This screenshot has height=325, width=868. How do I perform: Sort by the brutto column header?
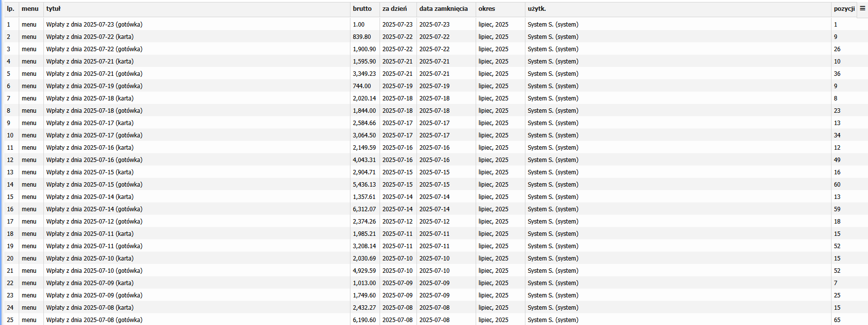362,9
